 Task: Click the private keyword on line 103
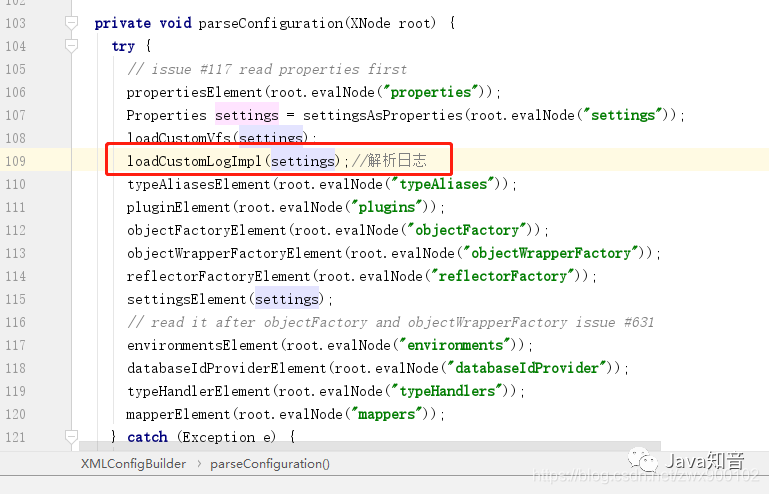pos(123,23)
